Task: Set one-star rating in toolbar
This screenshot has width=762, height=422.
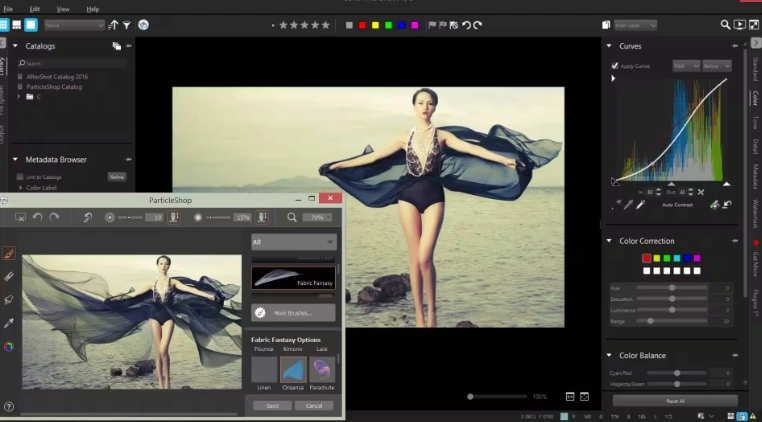Action: click(283, 25)
